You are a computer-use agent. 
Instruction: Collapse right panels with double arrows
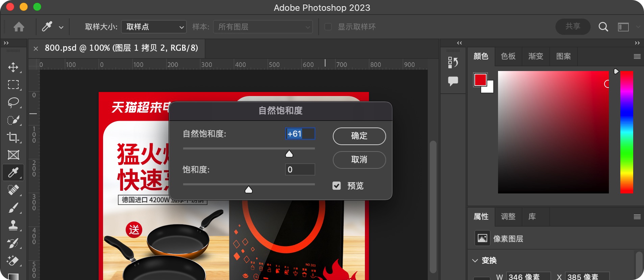point(637,43)
